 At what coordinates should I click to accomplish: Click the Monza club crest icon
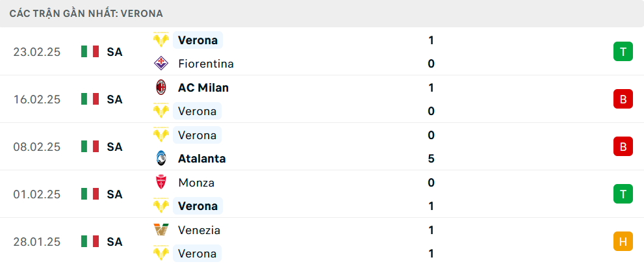(x=161, y=183)
